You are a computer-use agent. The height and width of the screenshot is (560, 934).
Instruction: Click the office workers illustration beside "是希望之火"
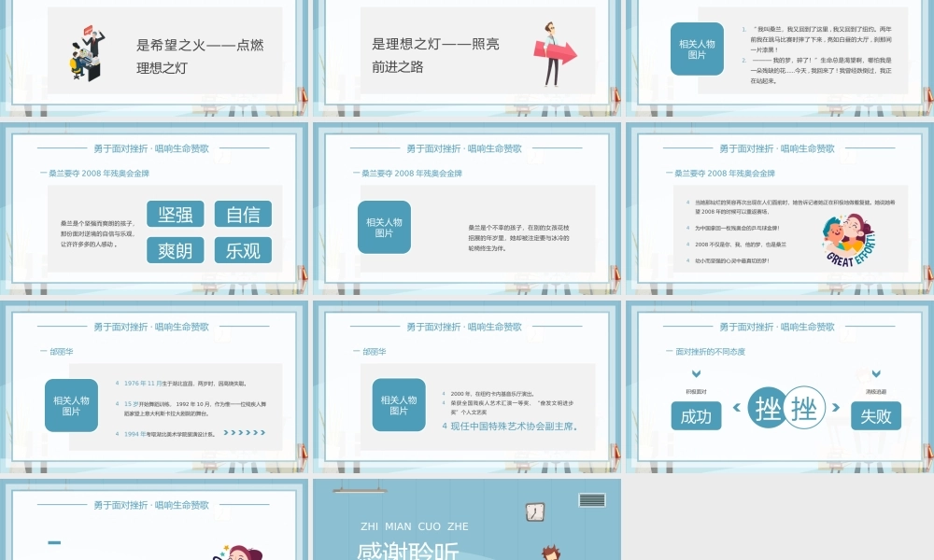click(88, 53)
